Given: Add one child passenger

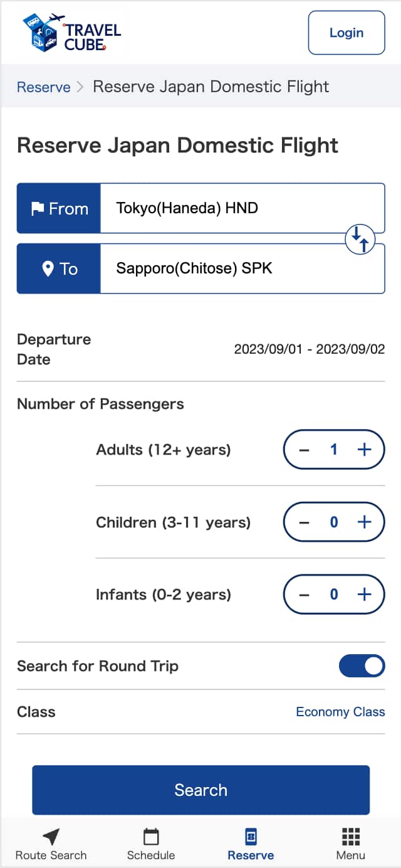Looking at the screenshot, I should [x=364, y=522].
